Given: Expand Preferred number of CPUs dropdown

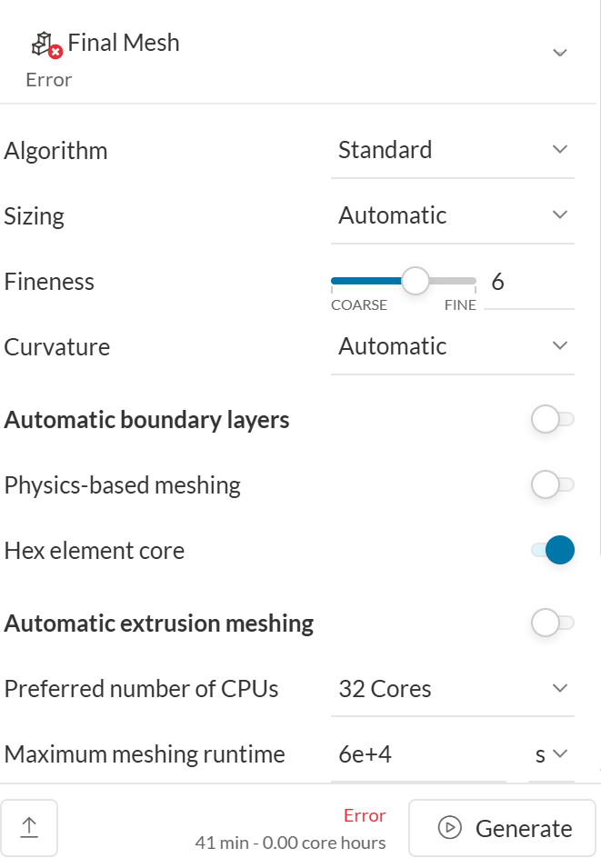Looking at the screenshot, I should pos(452,689).
